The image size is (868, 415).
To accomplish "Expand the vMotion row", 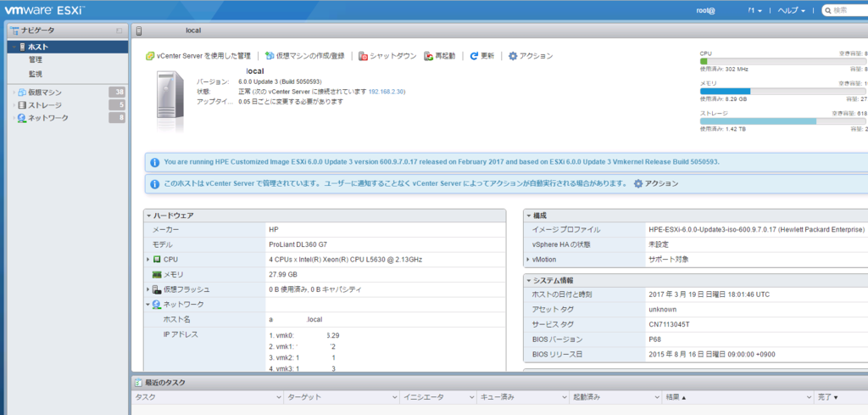I will pyautogui.click(x=528, y=260).
